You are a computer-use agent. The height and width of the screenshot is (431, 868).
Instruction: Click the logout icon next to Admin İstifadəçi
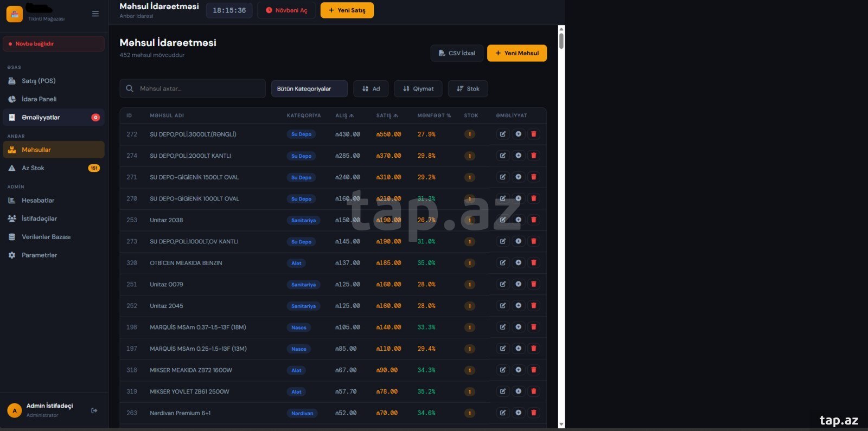click(94, 410)
